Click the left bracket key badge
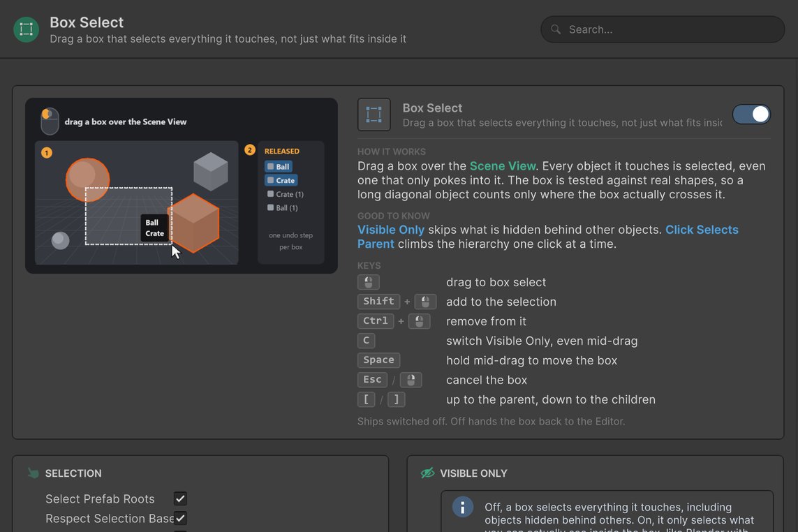This screenshot has width=798, height=532. coord(366,399)
